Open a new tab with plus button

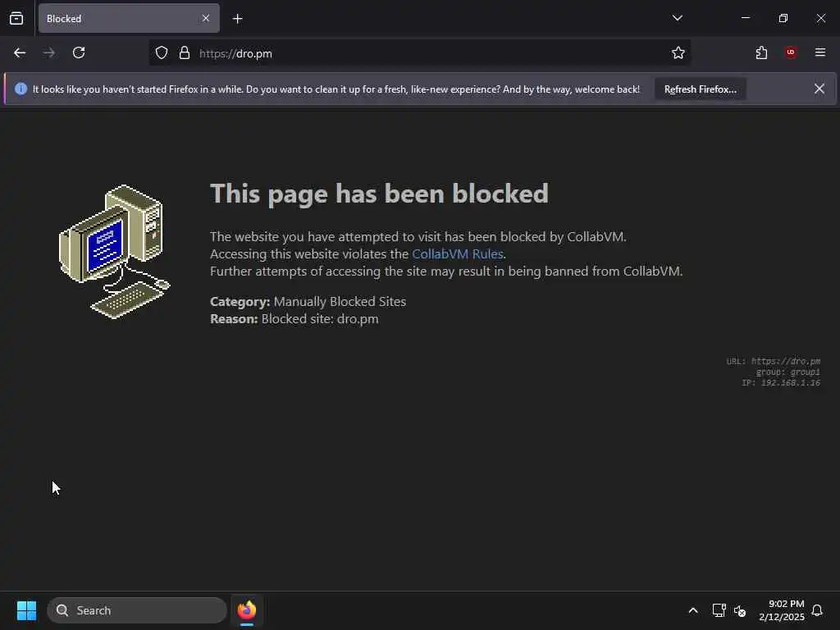point(237,19)
